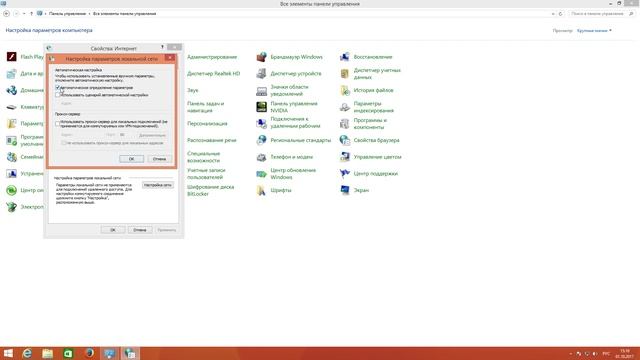Open the Display icon (Экран)

click(x=344, y=190)
